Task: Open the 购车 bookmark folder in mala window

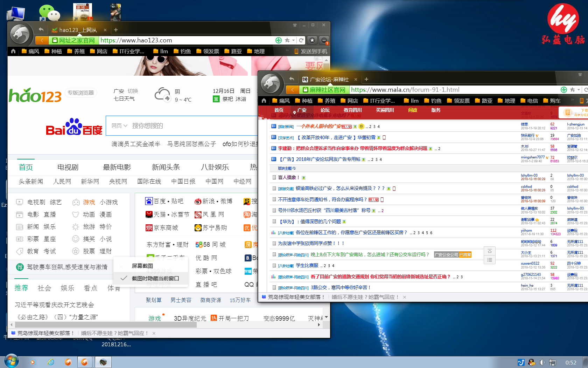Action: coord(552,101)
